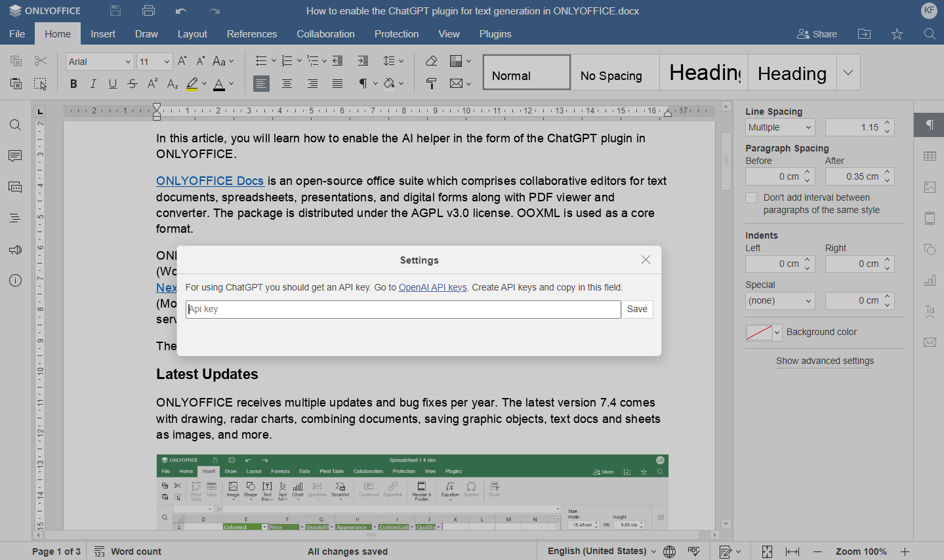Enable Don't add interval between paragraphs checkbox
The width and height of the screenshot is (944, 560).
(751, 197)
